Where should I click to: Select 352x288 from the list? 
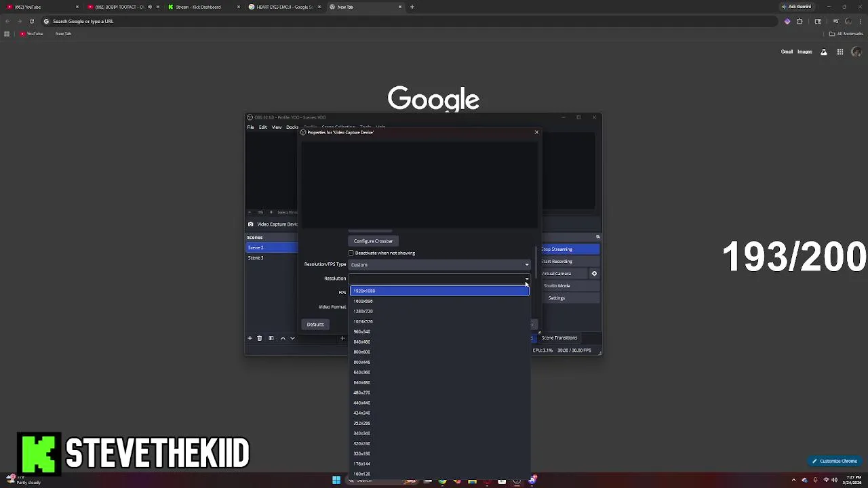(x=439, y=423)
